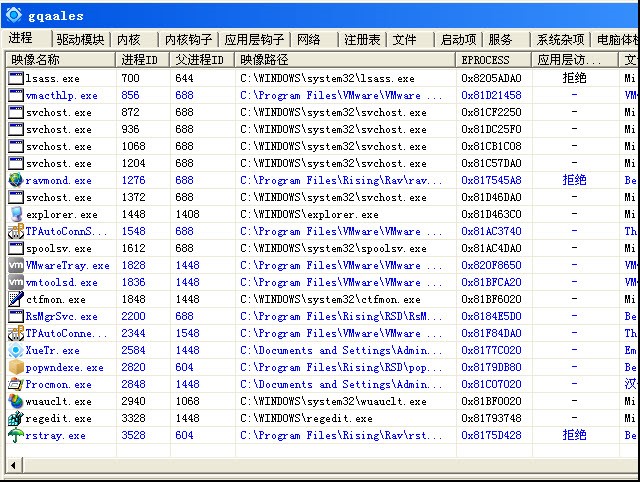Click the Procmon.exe icon
This screenshot has width=640, height=482.
coord(16,384)
